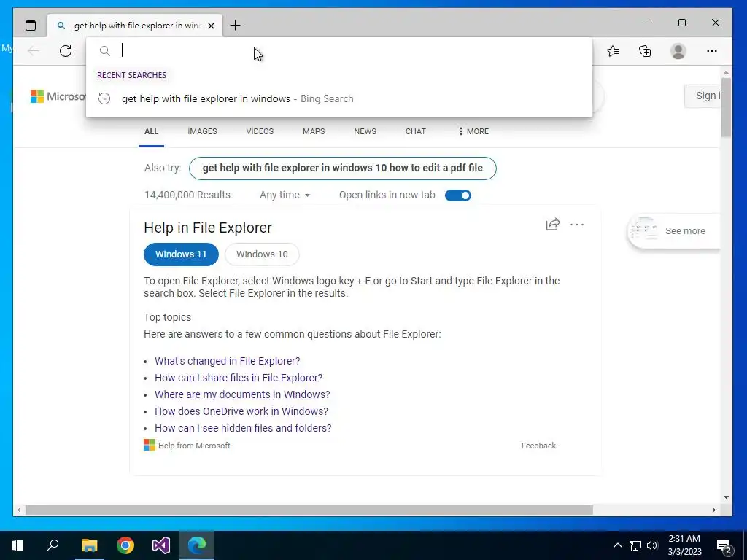Viewport: 747px width, 560px height.
Task: Launch Visual Studio from taskbar
Action: coord(161,545)
